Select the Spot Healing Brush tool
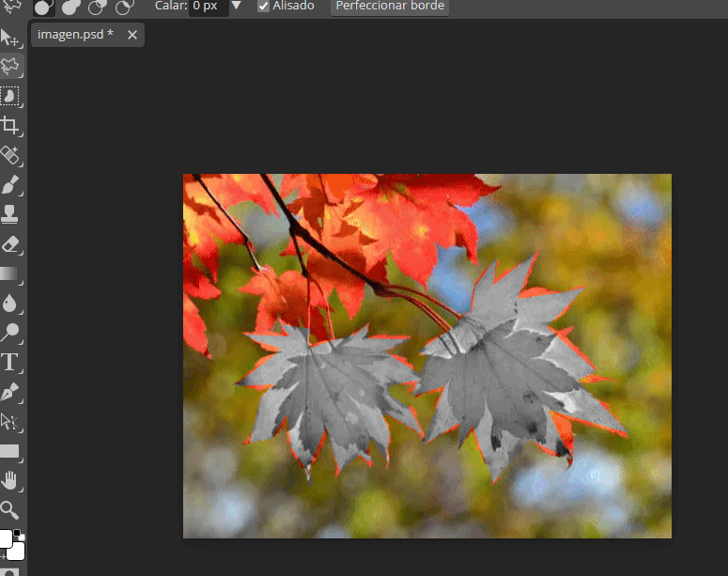Screen dimensions: 728x576 [x=10, y=155]
